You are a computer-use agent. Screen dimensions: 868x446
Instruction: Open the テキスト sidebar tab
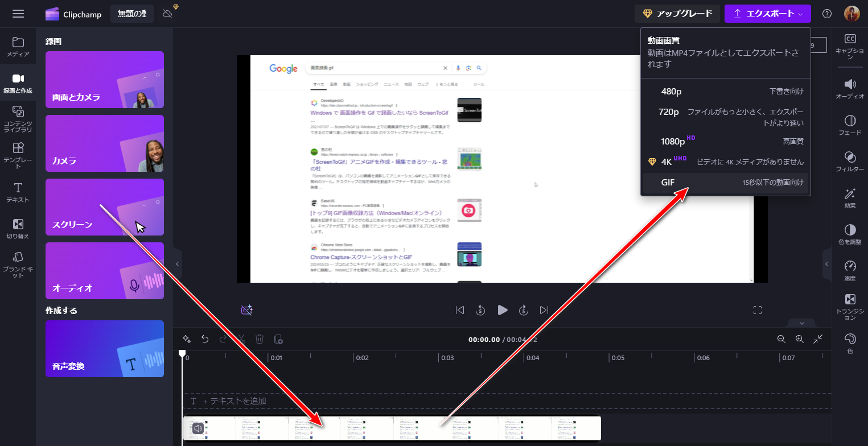click(x=18, y=192)
